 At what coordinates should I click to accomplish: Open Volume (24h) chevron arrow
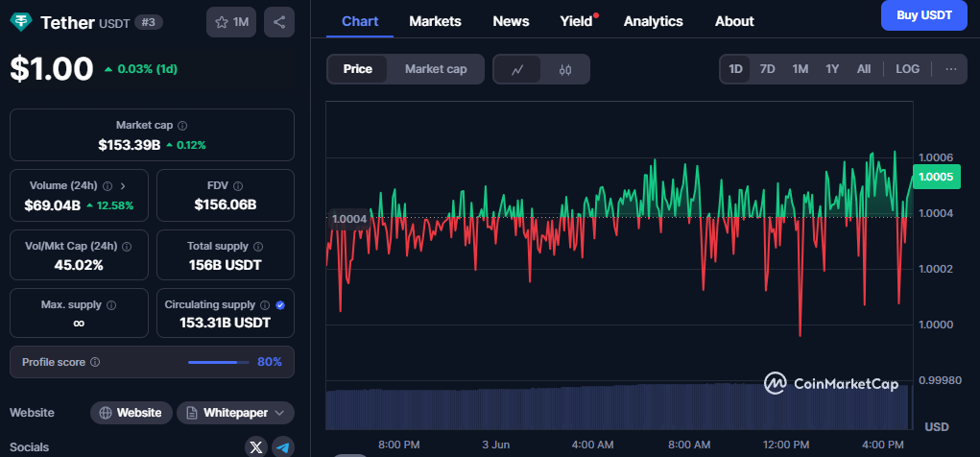(x=123, y=185)
